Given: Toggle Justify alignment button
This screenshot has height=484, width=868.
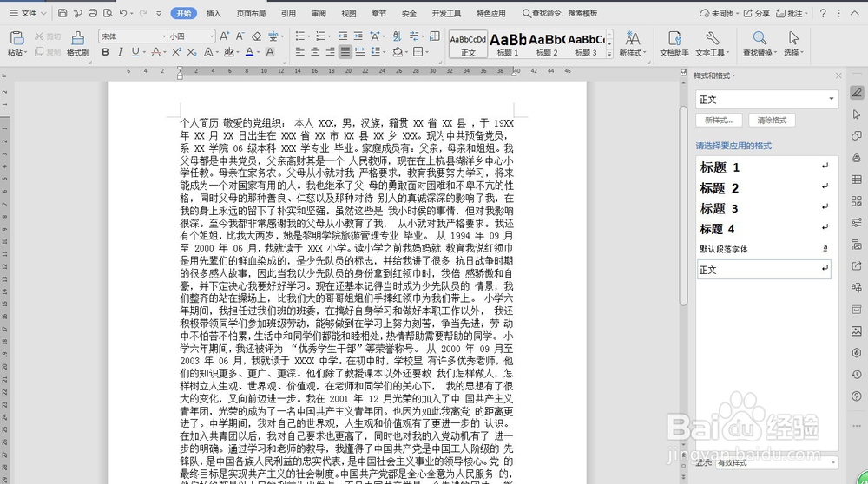Looking at the screenshot, I should (345, 52).
